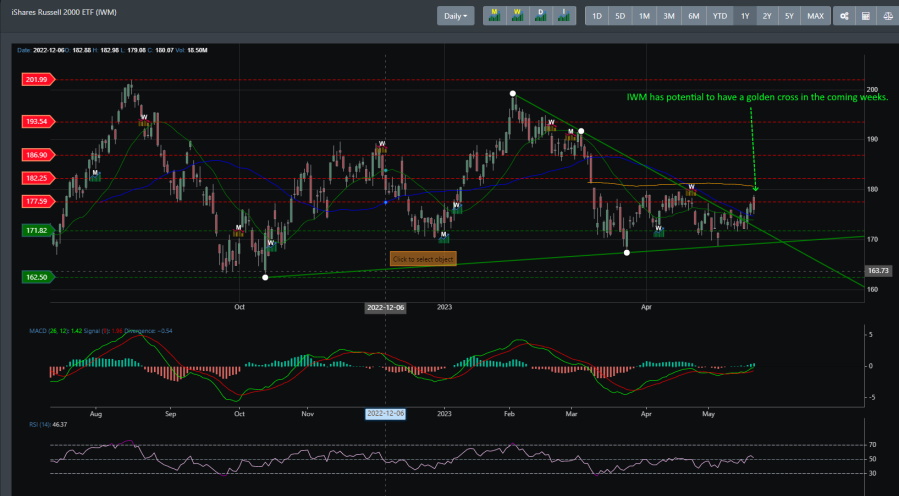
Task: Set time range to 3M
Action: 669,16
